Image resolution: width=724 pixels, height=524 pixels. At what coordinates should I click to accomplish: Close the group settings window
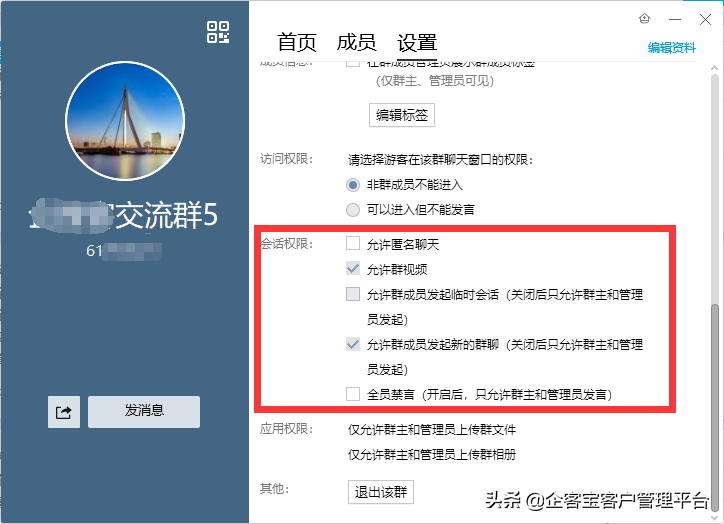pyautogui.click(x=705, y=19)
